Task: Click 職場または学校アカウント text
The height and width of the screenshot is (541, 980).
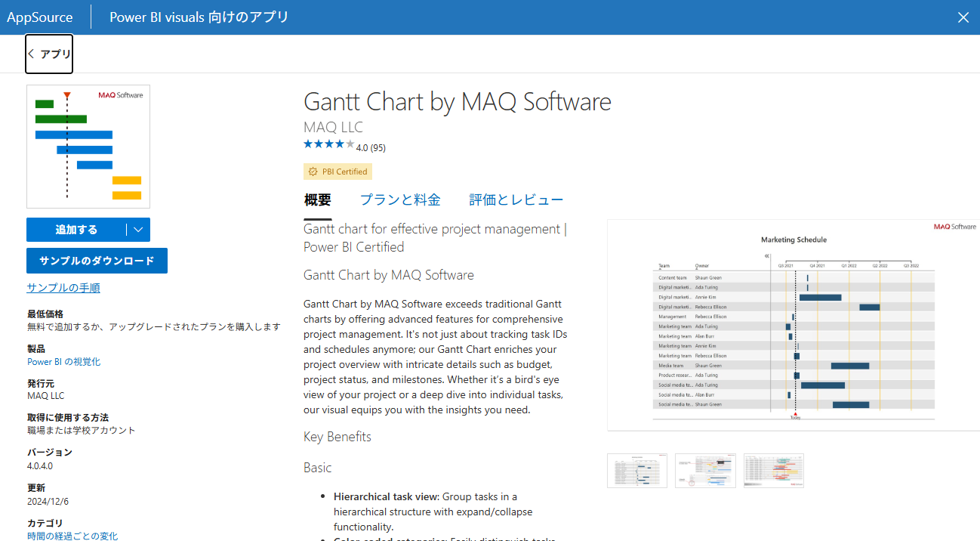Action: 82,431
